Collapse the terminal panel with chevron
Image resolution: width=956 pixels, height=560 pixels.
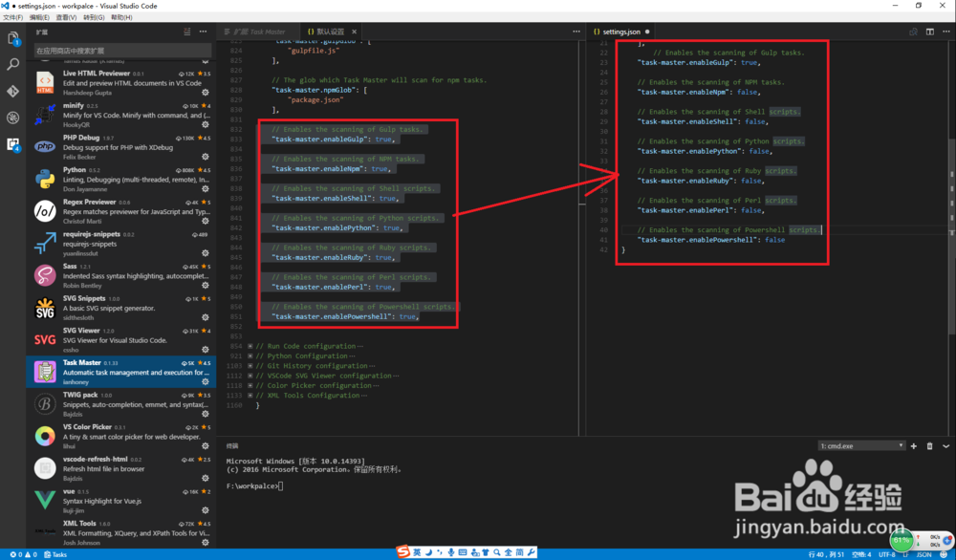(946, 446)
